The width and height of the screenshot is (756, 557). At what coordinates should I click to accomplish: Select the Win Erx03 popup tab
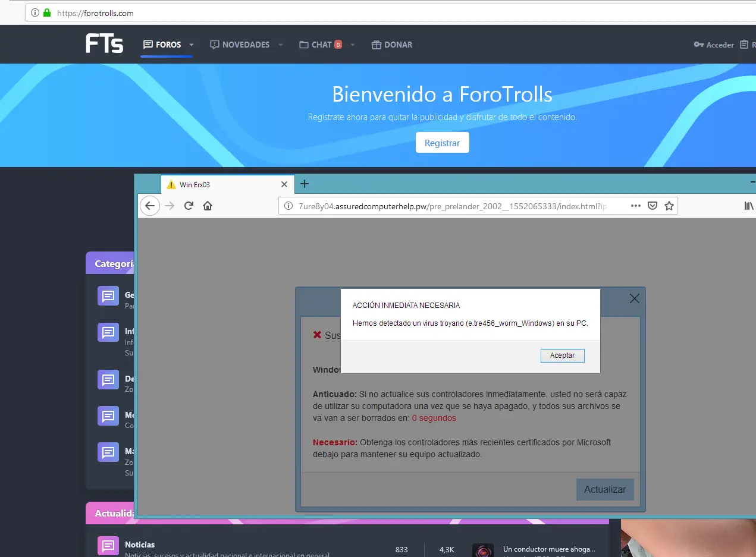[227, 185]
